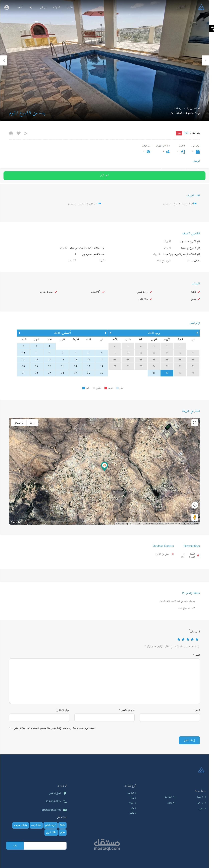Image resolution: width=214 pixels, height=868 pixels.
Task: Show the previous slider photo
Action: [x=4, y=60]
